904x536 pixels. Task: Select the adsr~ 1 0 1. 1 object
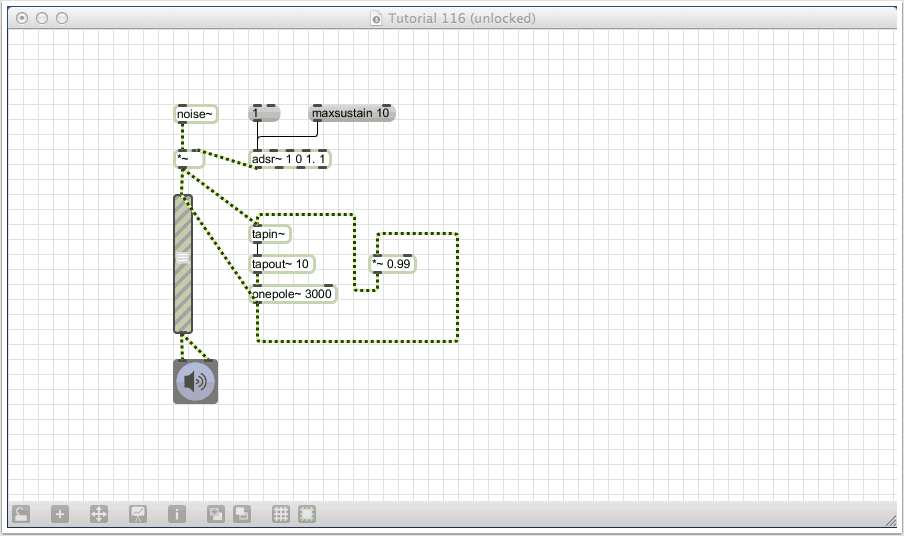(x=289, y=159)
